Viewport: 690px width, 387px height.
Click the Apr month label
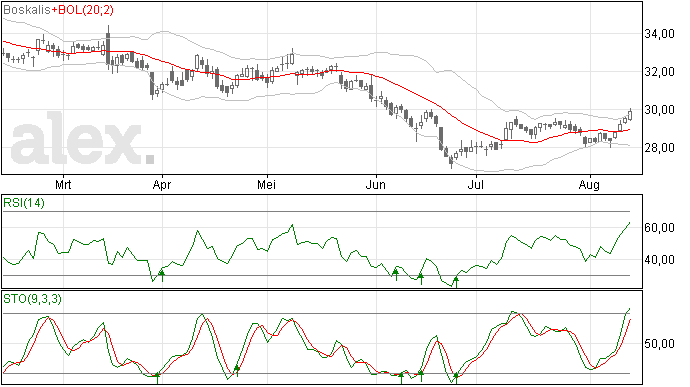(x=162, y=184)
